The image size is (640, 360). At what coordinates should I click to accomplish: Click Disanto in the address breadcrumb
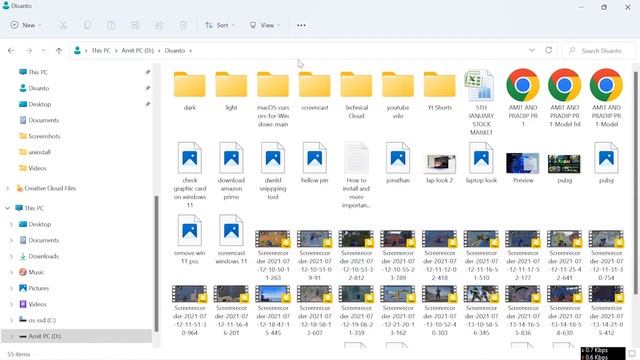pos(175,51)
